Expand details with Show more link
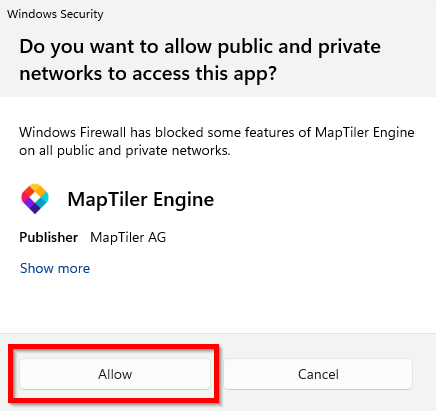Image resolution: width=436 pixels, height=411 pixels. pos(55,268)
